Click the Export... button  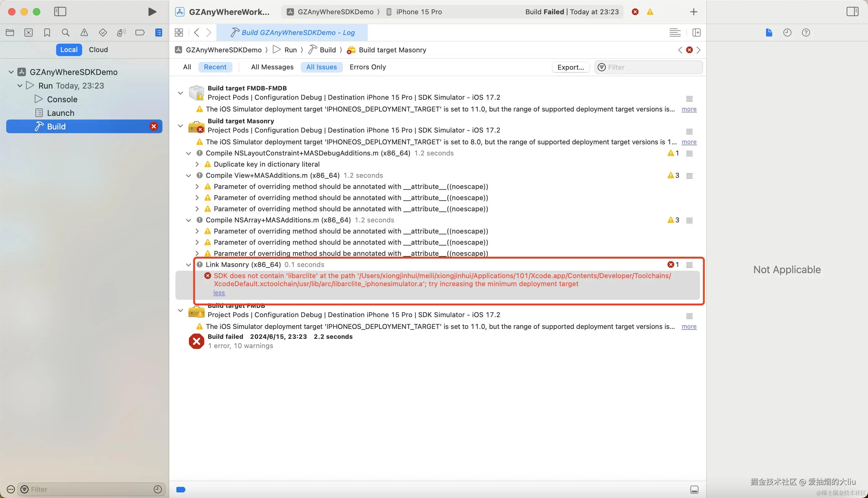pos(570,68)
